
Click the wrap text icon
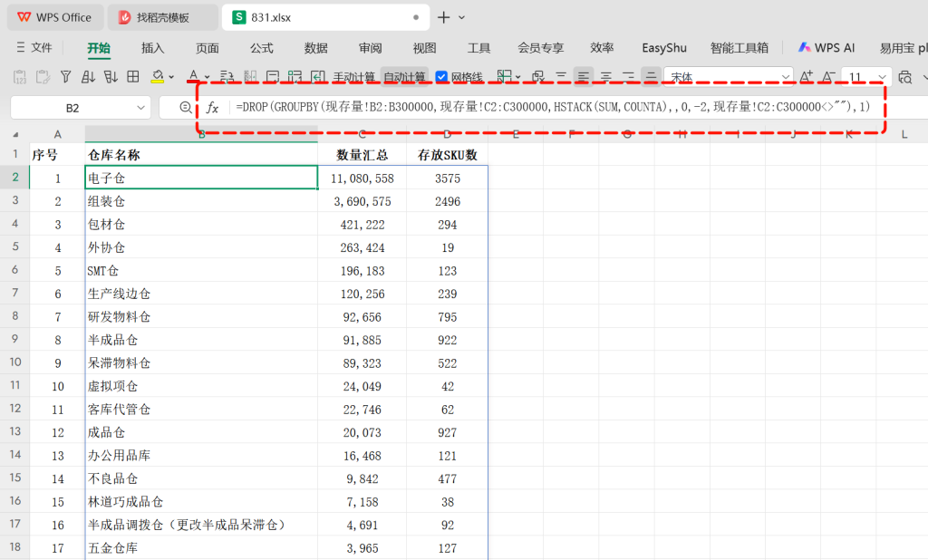pyautogui.click(x=227, y=77)
